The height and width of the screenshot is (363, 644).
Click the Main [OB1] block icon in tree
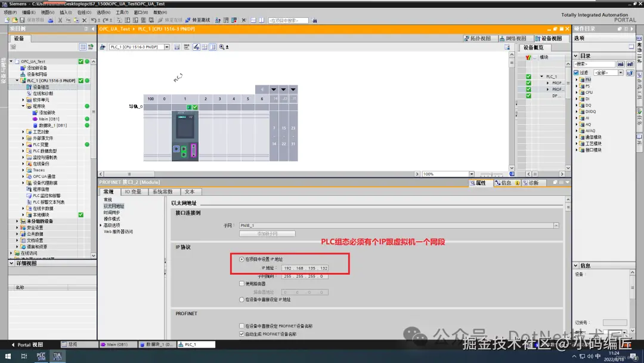coord(35,119)
